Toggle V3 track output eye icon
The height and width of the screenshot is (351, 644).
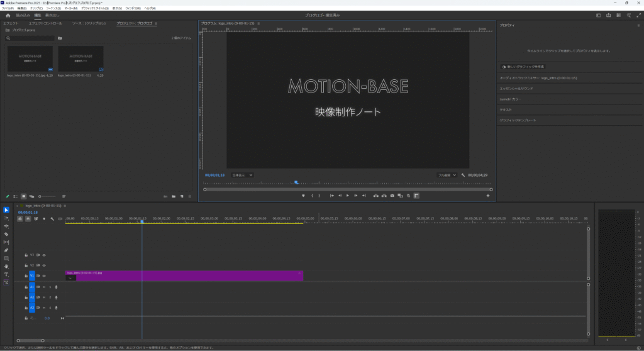coord(44,255)
